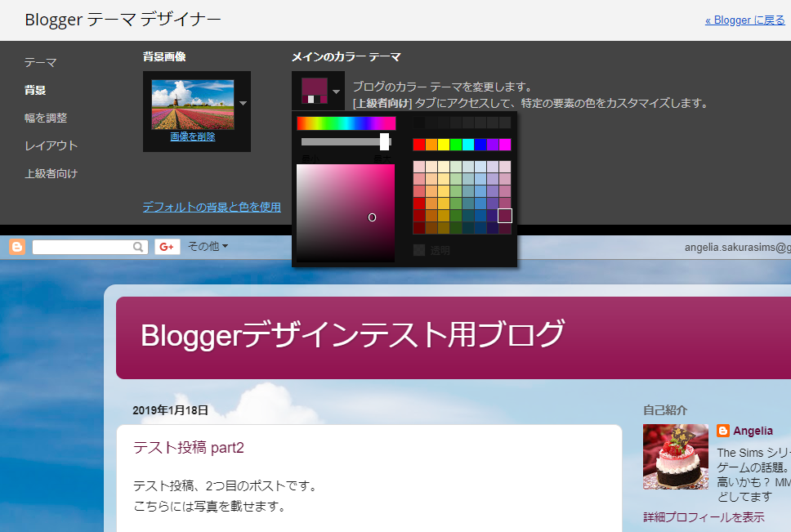Share the blog with the G+ button
The height and width of the screenshot is (532, 791).
pos(167,247)
